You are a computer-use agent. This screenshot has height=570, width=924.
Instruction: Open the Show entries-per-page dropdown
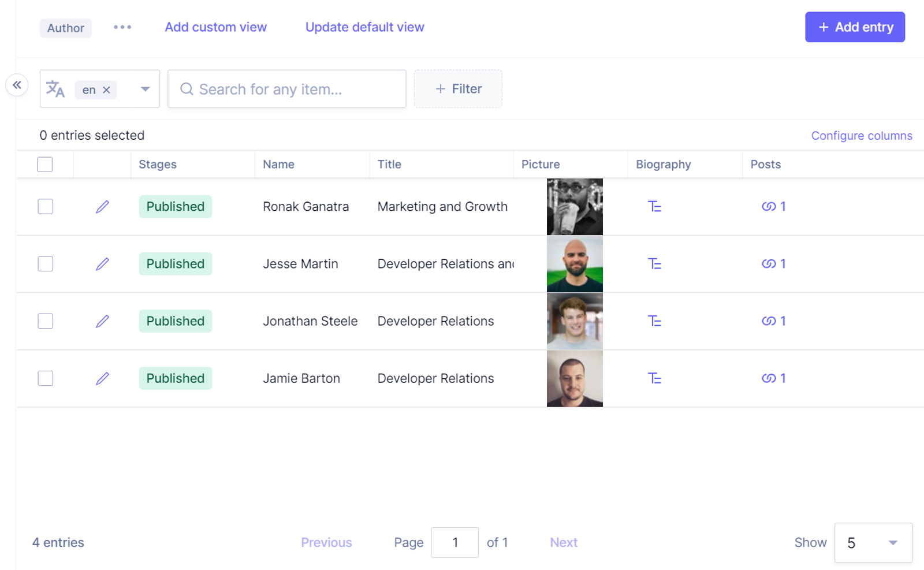(873, 543)
